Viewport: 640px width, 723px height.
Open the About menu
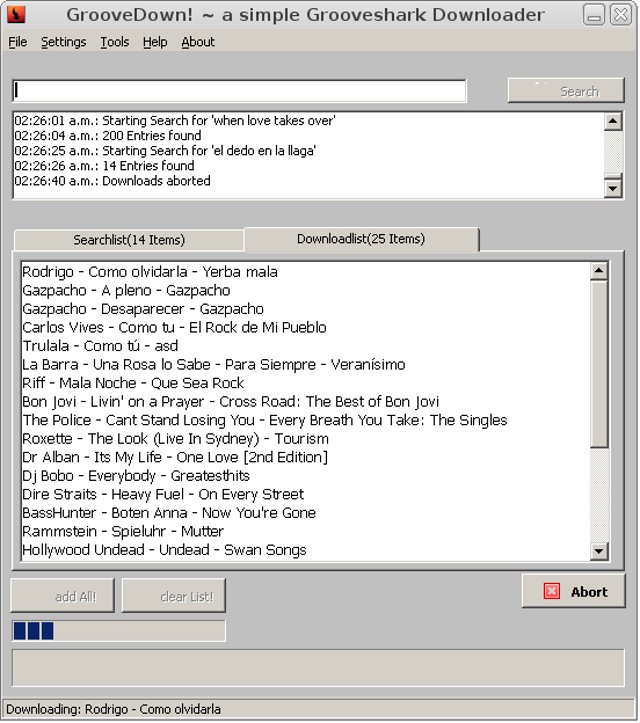[198, 42]
